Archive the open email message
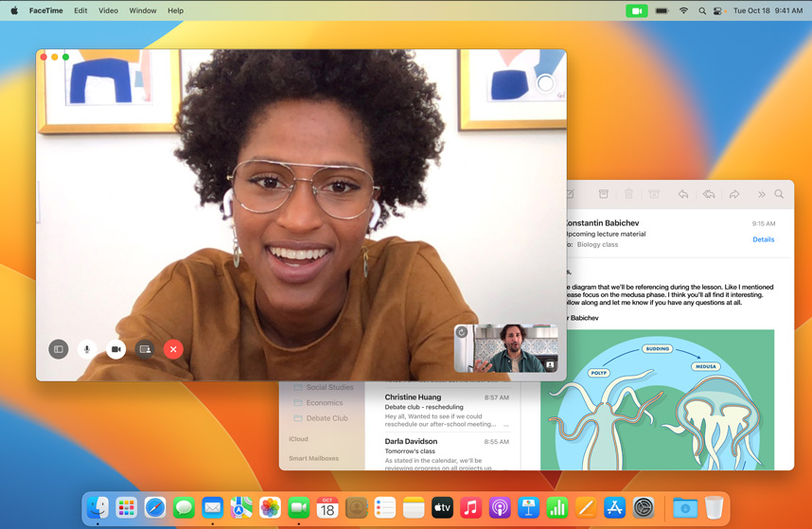This screenshot has width=812, height=529. click(x=603, y=194)
